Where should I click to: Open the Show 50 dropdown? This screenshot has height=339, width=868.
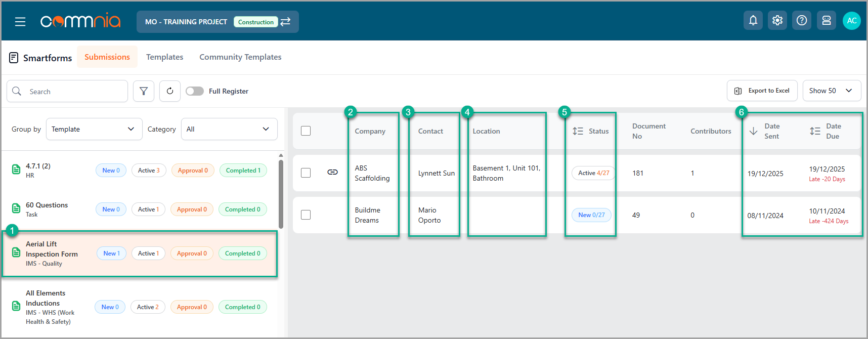831,91
